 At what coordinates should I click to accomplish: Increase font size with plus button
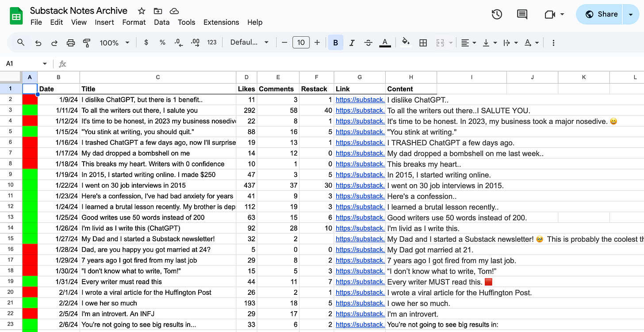point(317,42)
